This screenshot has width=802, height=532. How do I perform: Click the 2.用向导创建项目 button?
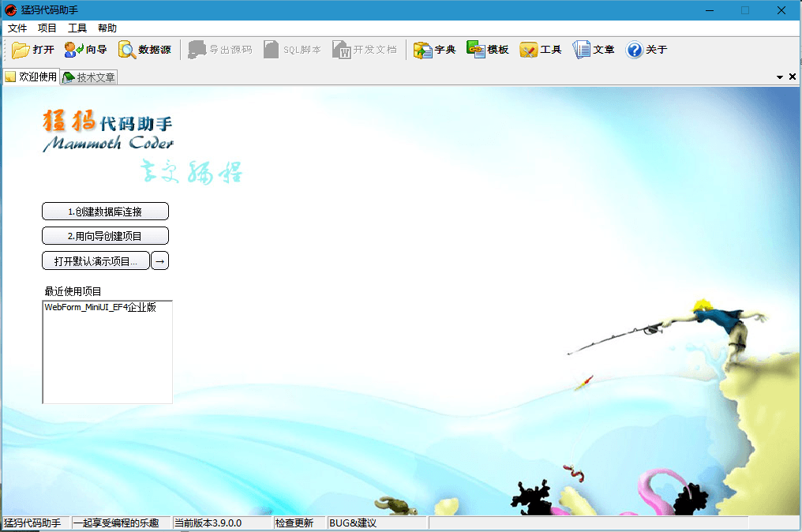(x=105, y=236)
